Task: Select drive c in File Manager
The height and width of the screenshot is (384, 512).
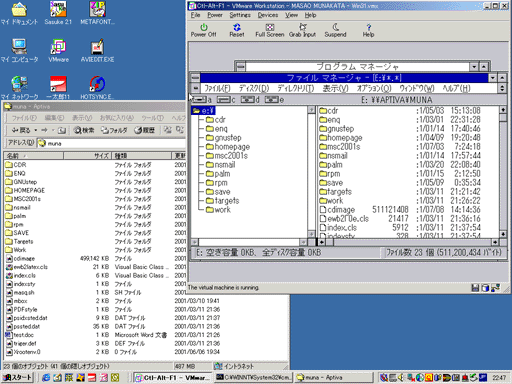Action: [x=226, y=100]
